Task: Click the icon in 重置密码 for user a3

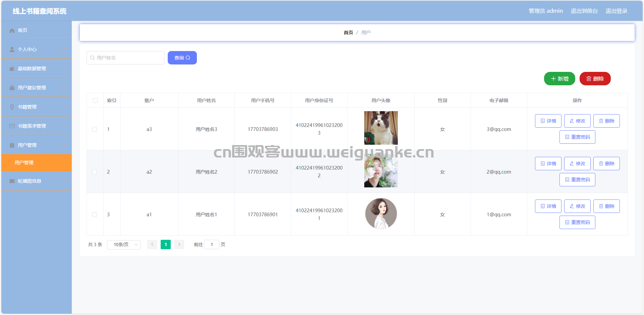Action: click(567, 137)
